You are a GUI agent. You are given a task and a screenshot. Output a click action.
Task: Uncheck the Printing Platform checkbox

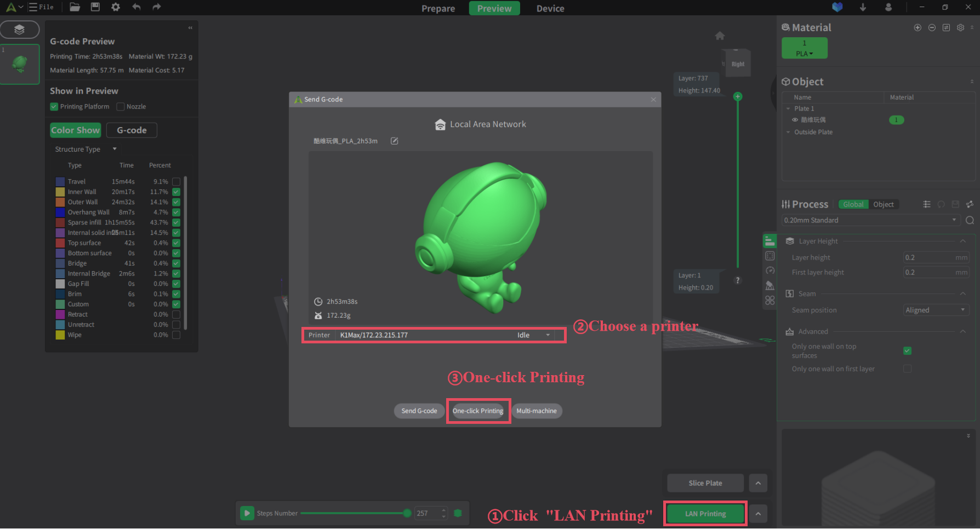[x=54, y=107]
